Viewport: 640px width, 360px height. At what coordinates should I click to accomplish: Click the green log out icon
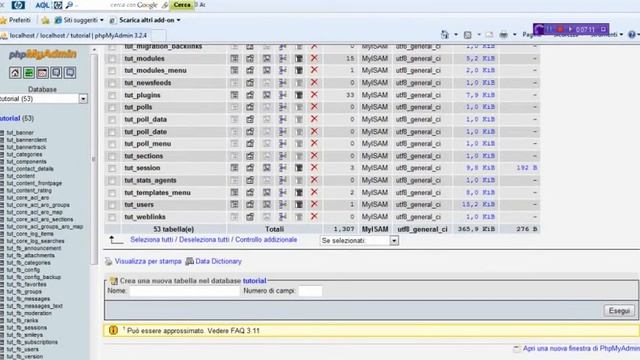point(29,73)
